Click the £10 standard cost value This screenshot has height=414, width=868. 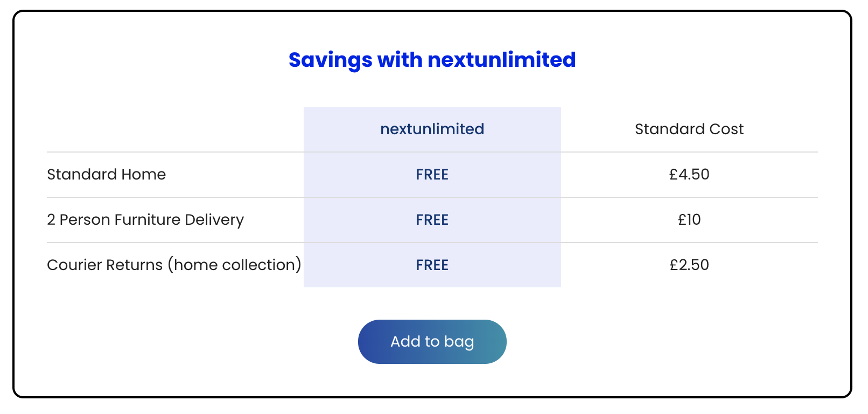689,220
